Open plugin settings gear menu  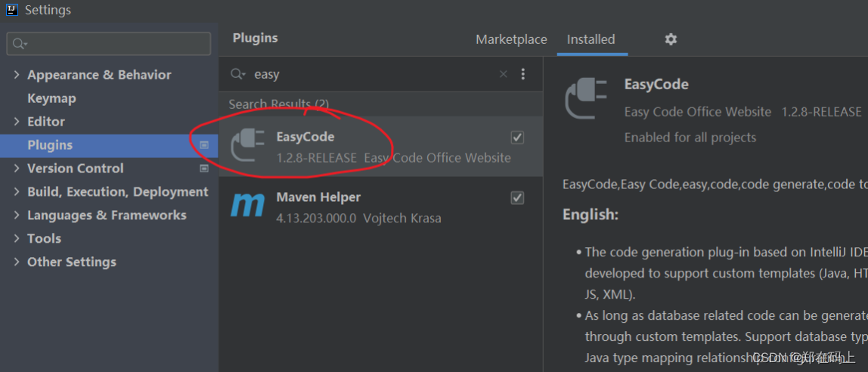(671, 39)
